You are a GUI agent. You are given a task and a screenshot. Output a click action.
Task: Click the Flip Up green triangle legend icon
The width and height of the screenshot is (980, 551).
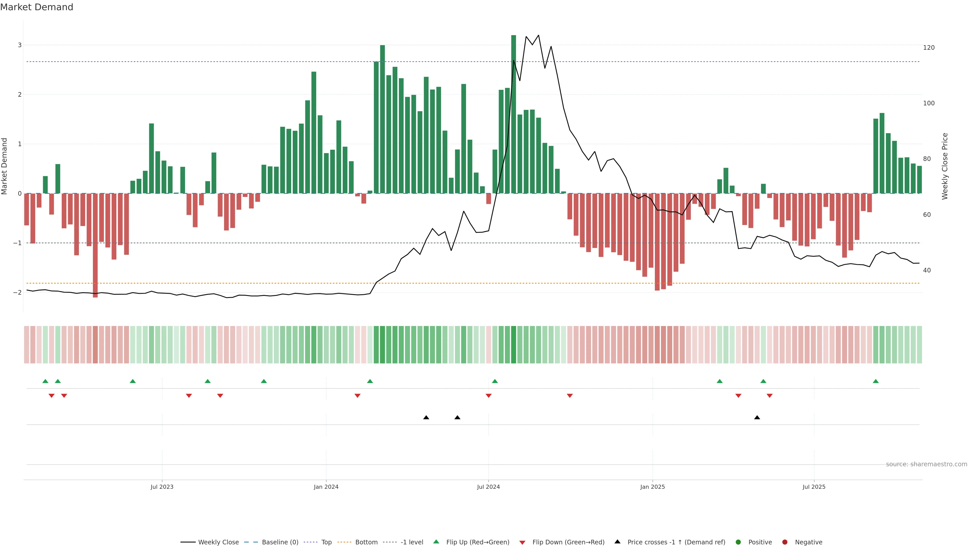tap(436, 542)
